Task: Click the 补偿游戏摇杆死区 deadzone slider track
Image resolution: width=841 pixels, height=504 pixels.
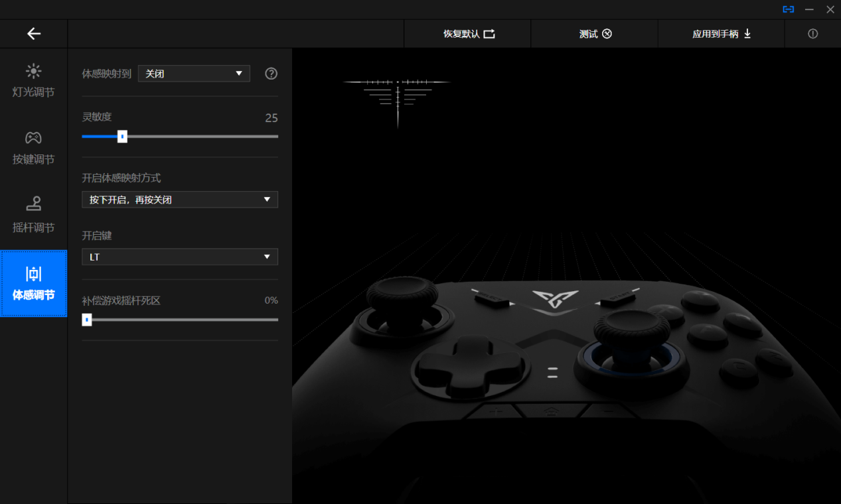Action: 180,320
